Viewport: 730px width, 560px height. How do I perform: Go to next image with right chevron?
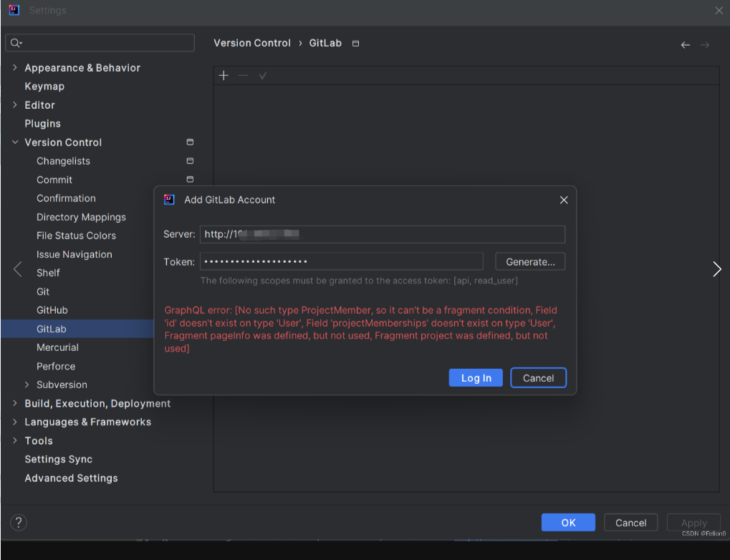point(717,269)
